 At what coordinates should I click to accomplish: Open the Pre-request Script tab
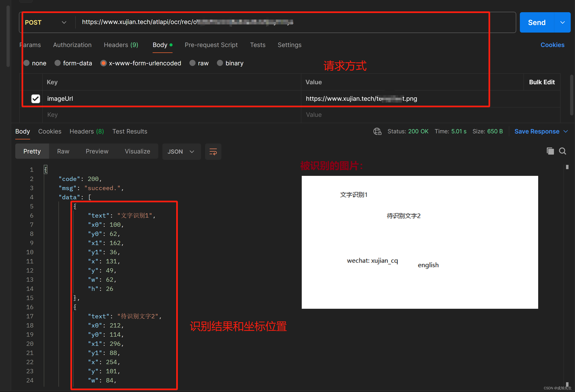pos(211,45)
